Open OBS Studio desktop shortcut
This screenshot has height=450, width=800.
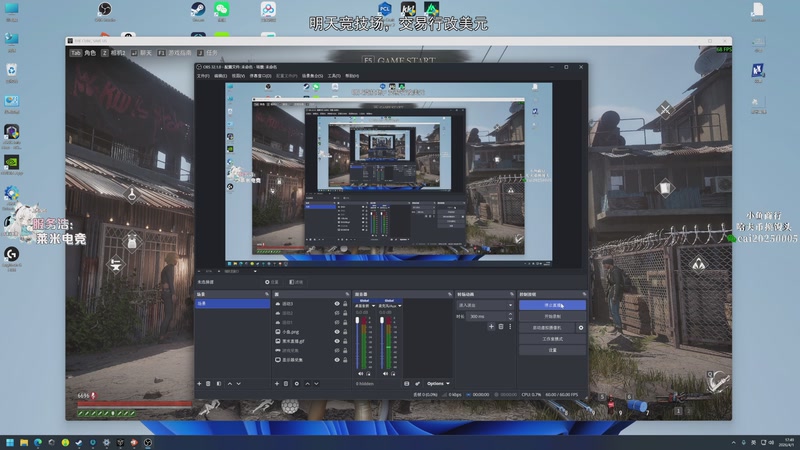click(105, 11)
